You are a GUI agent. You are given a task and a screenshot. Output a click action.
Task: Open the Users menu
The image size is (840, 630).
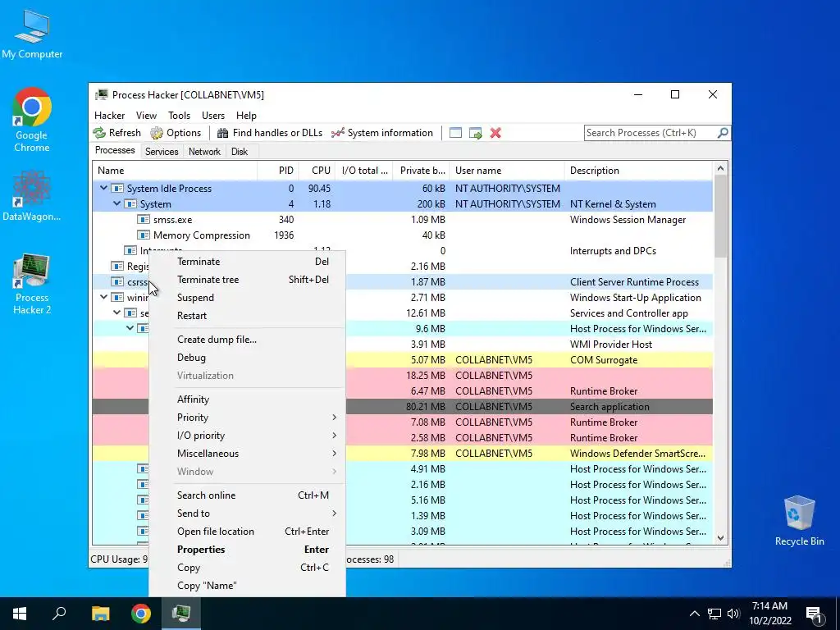(x=213, y=115)
